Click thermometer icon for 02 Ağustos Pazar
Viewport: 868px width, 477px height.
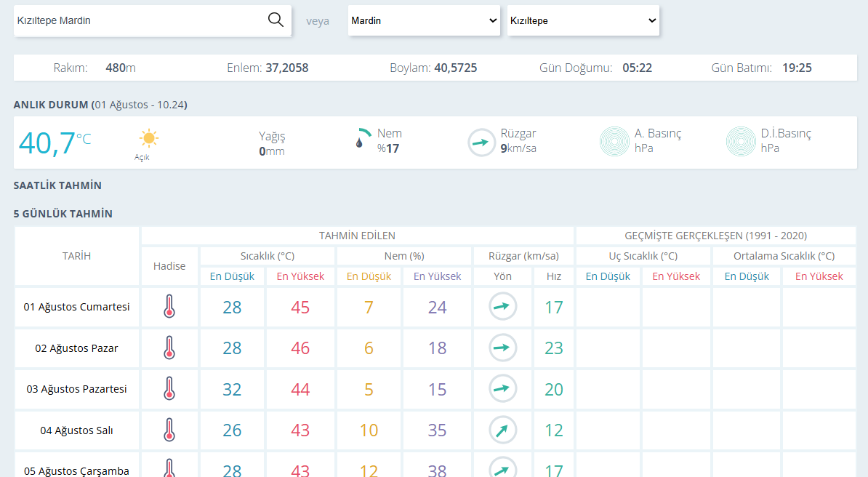tap(169, 348)
